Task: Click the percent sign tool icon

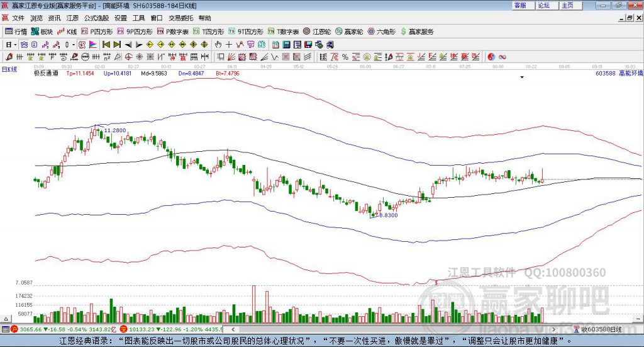Action: tap(345, 57)
